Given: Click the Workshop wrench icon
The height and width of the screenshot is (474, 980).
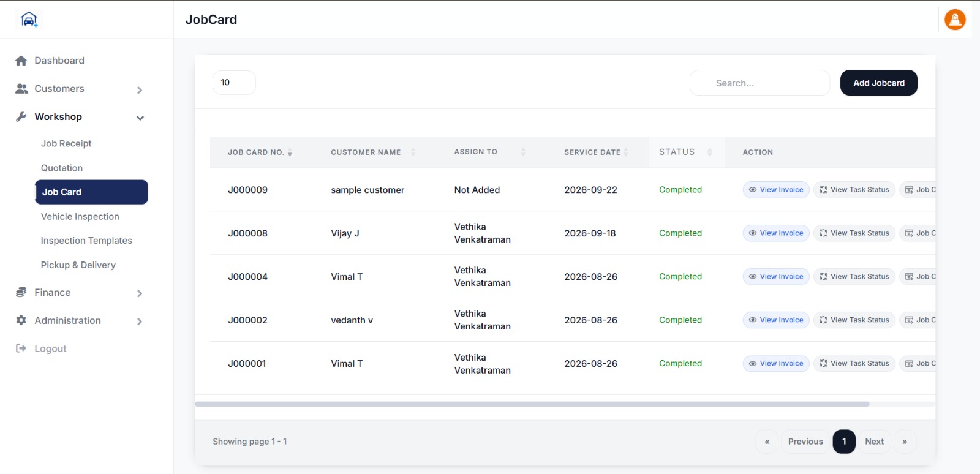Looking at the screenshot, I should coord(21,117).
